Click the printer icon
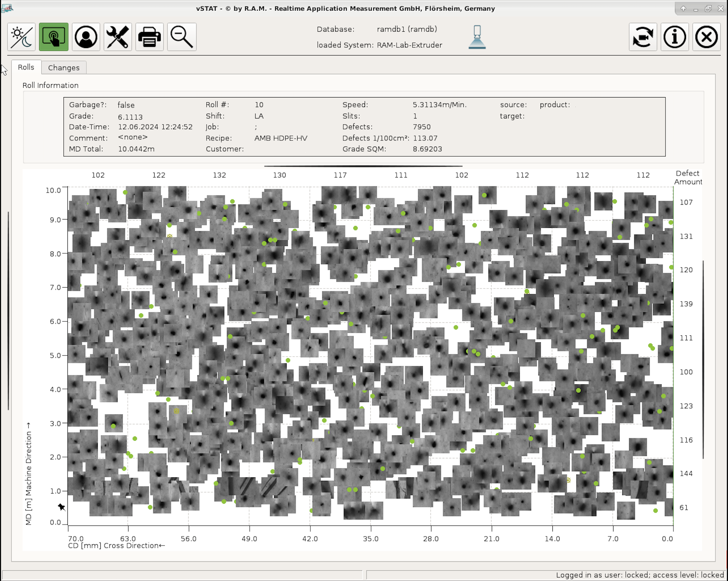 (149, 37)
